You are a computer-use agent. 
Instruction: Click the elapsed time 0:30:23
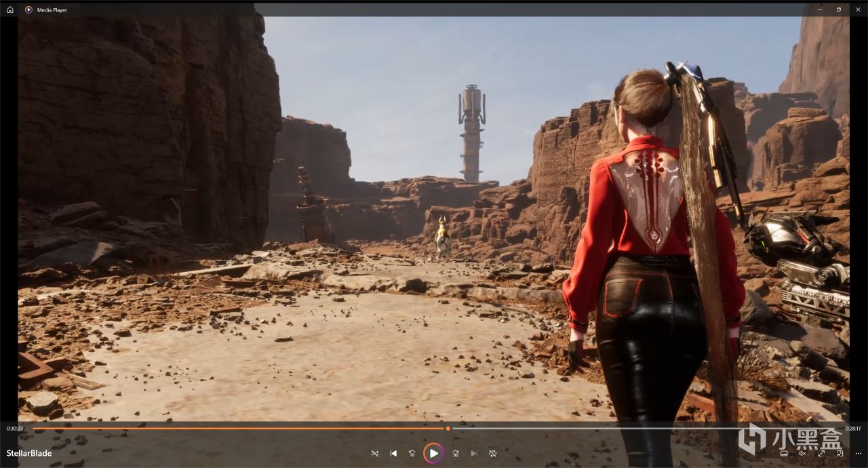pyautogui.click(x=15, y=429)
